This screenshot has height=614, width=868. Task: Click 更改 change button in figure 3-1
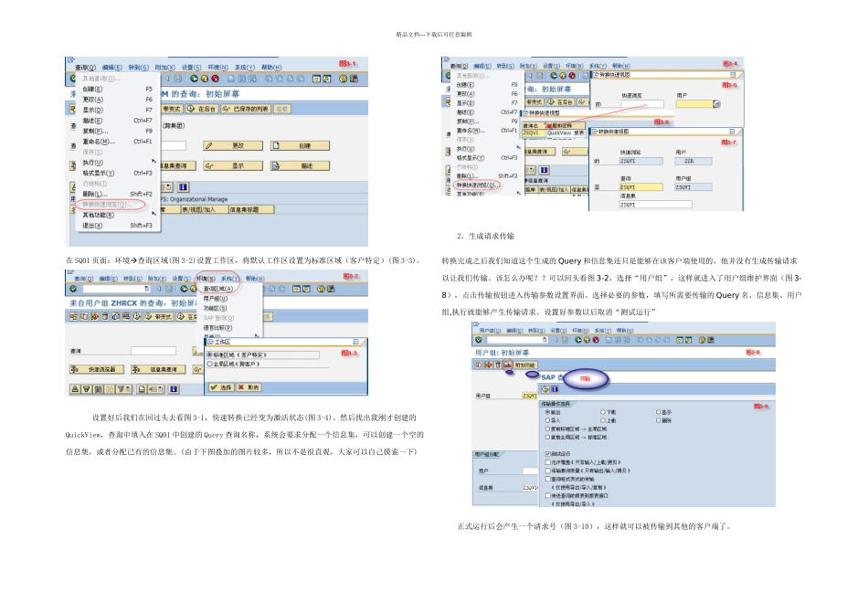click(x=232, y=146)
